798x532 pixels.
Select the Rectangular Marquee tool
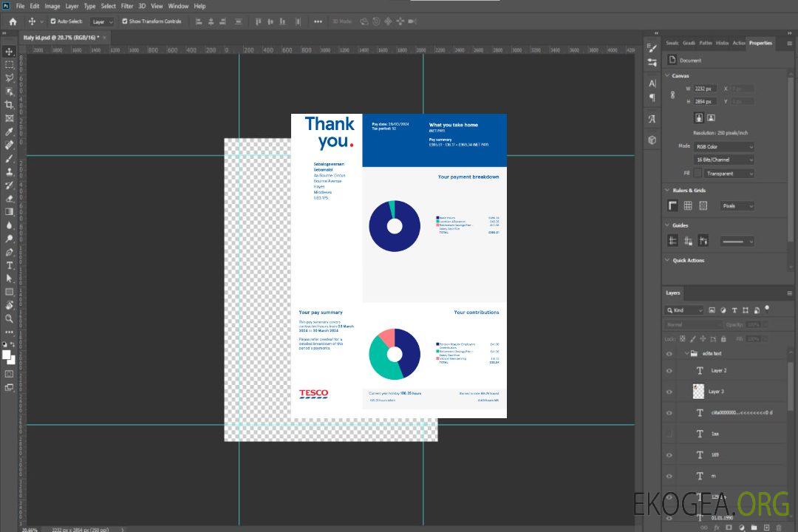pyautogui.click(x=9, y=65)
